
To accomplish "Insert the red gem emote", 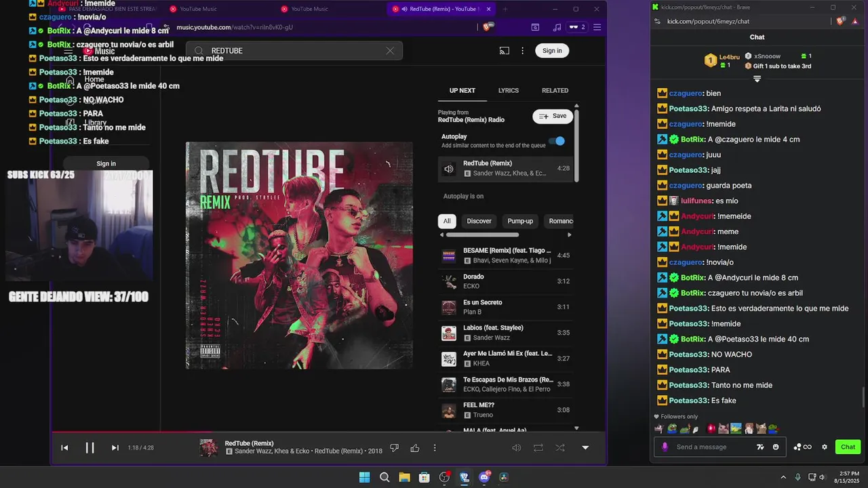I will pos(711,428).
